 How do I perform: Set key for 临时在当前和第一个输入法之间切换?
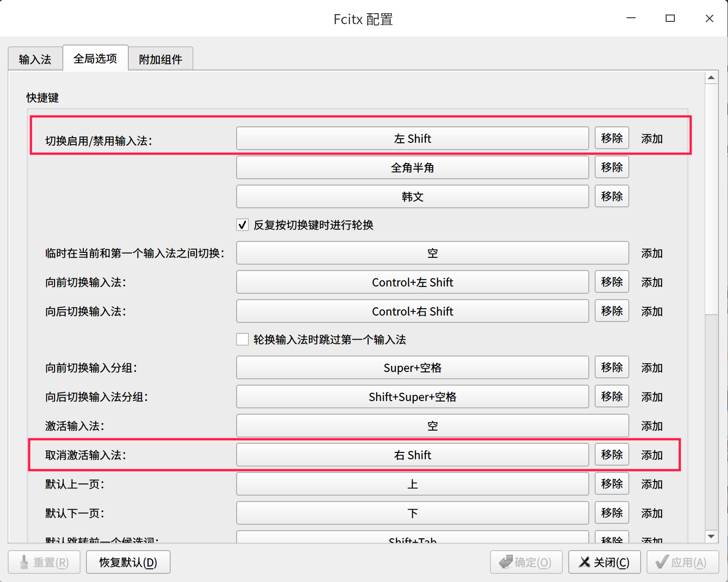[x=433, y=253]
